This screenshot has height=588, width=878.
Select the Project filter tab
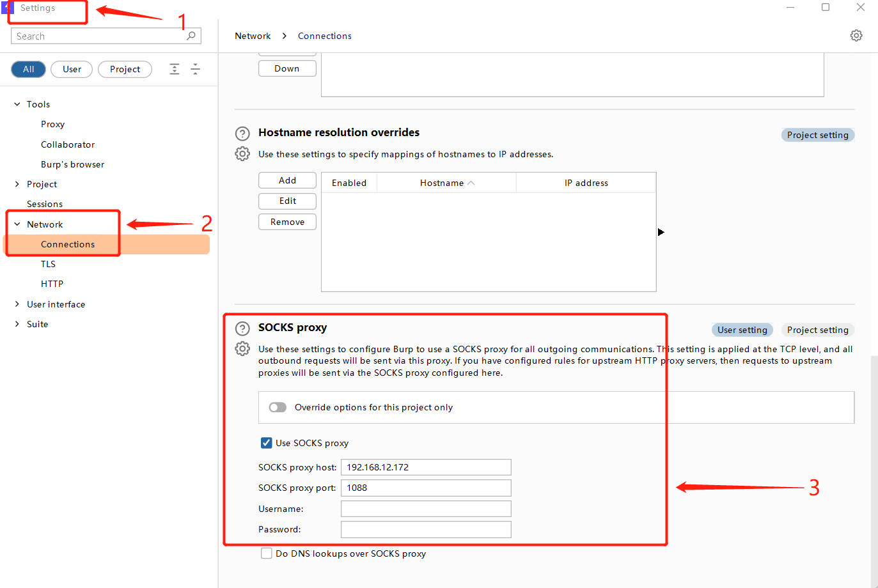(x=125, y=69)
